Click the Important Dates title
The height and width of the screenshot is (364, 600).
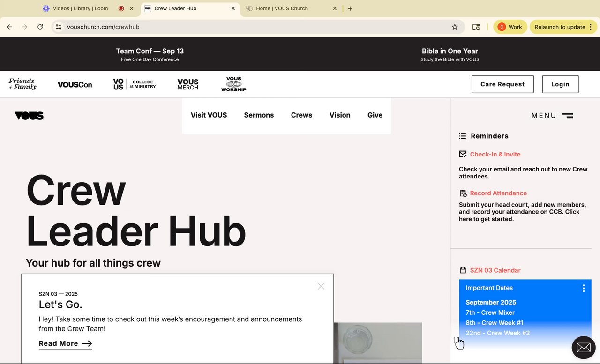(489, 288)
